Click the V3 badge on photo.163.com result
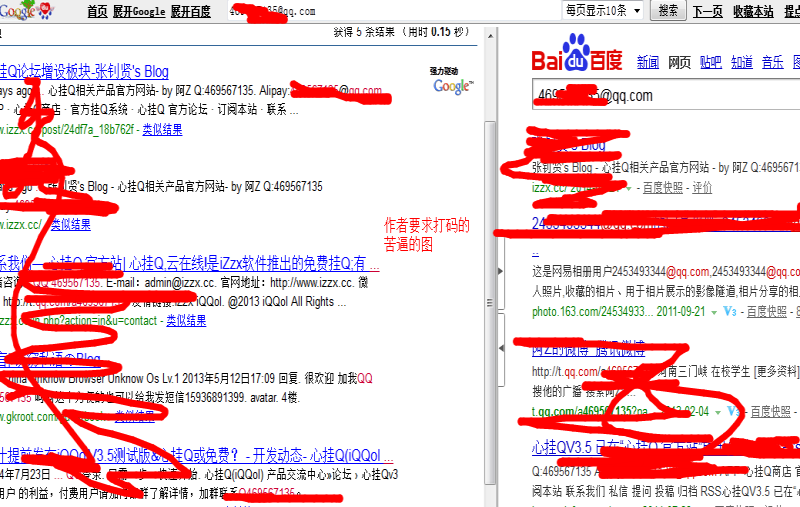 click(730, 311)
